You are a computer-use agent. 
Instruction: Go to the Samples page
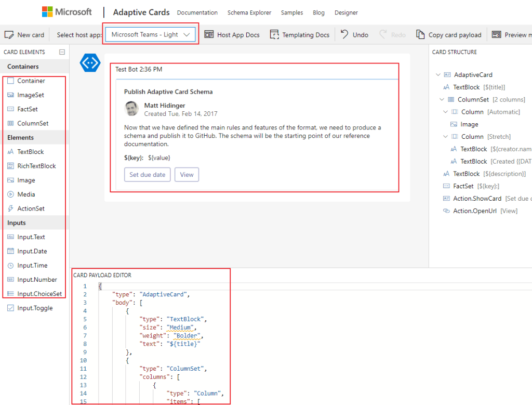pyautogui.click(x=292, y=12)
